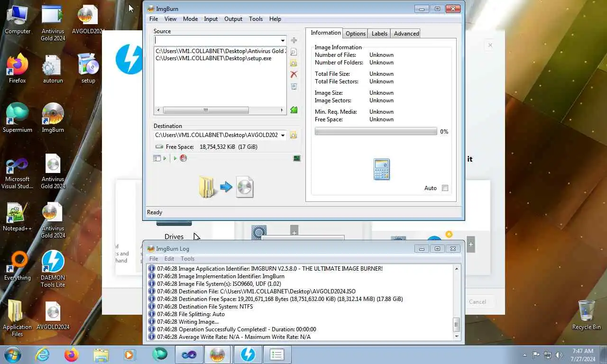607x364 pixels.
Task: Click the calculator icon in Information tab
Action: pyautogui.click(x=382, y=169)
